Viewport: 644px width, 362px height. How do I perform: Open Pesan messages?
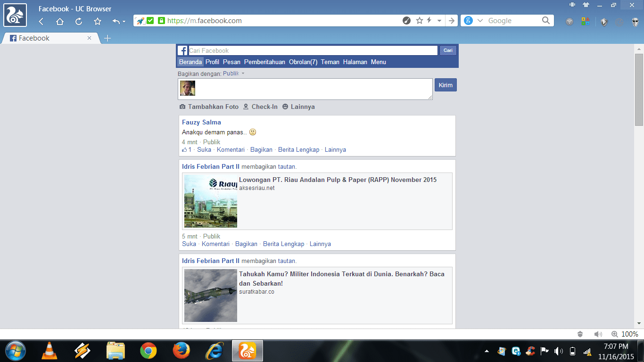231,62
